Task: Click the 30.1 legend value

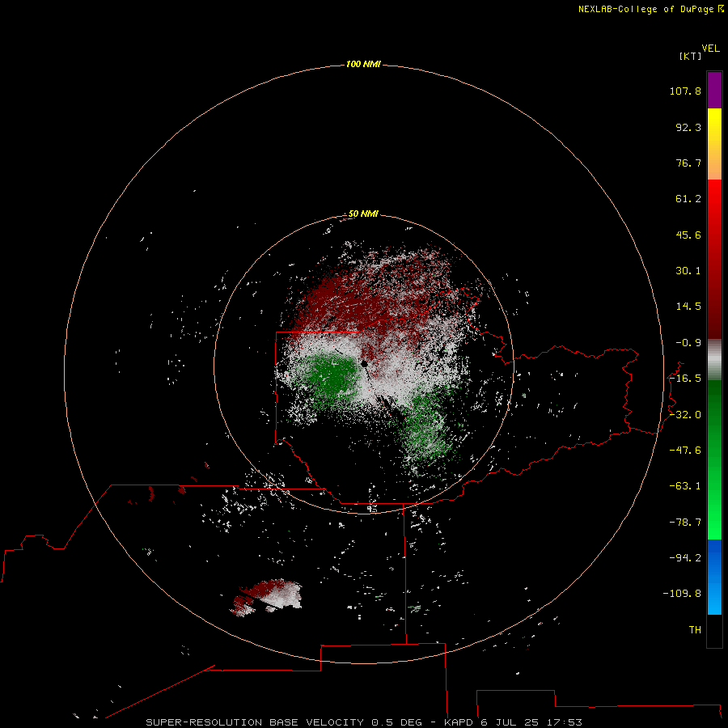Action: [x=688, y=271]
